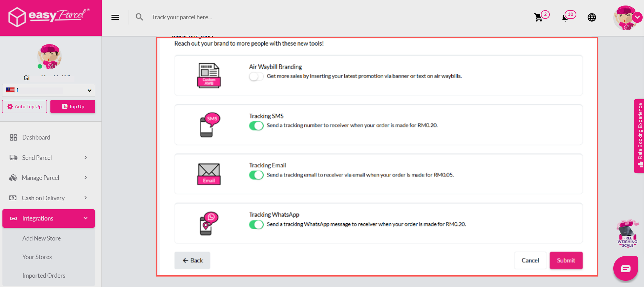Click the Free Weighing Scale promo
Viewport: 644px width, 287px height.
point(628,234)
